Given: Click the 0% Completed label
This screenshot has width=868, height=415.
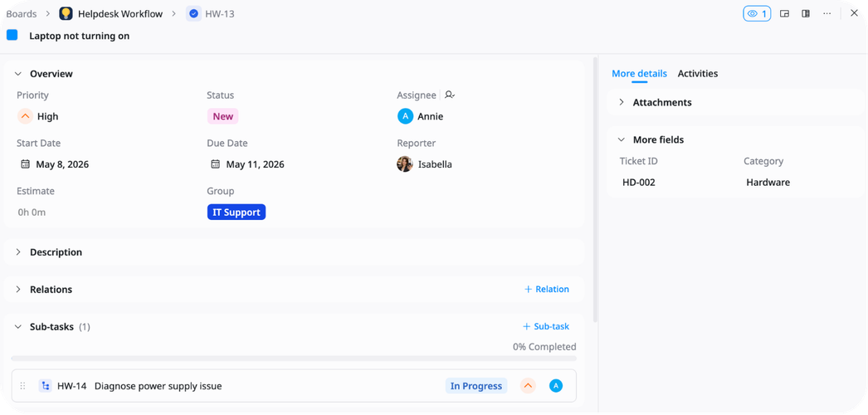Looking at the screenshot, I should pos(544,347).
